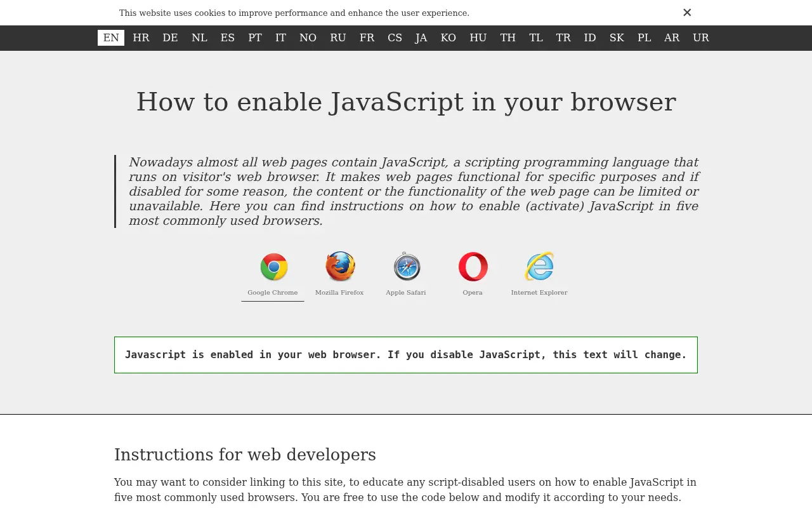Click the paragraph about linking to this site

click(405, 490)
